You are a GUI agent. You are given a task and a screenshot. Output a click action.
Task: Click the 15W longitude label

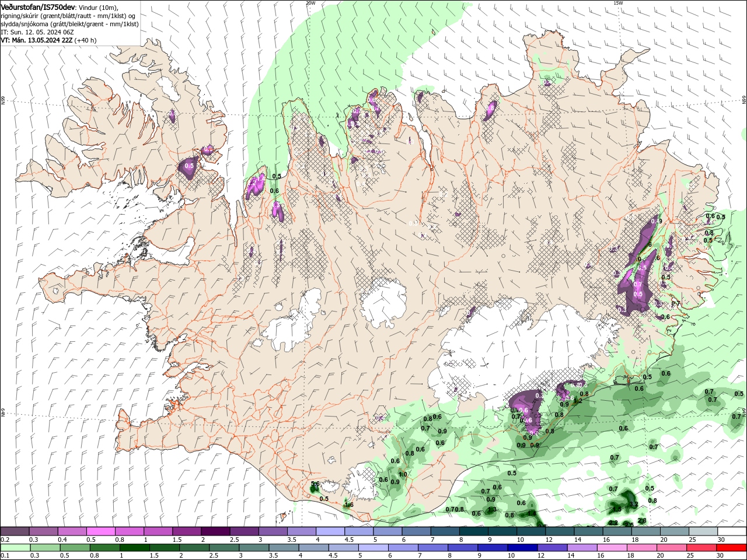pos(618,3)
